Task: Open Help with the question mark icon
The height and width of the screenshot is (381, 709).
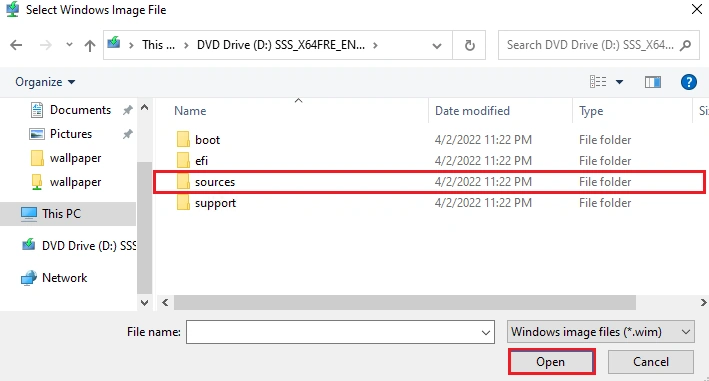Action: click(x=689, y=82)
